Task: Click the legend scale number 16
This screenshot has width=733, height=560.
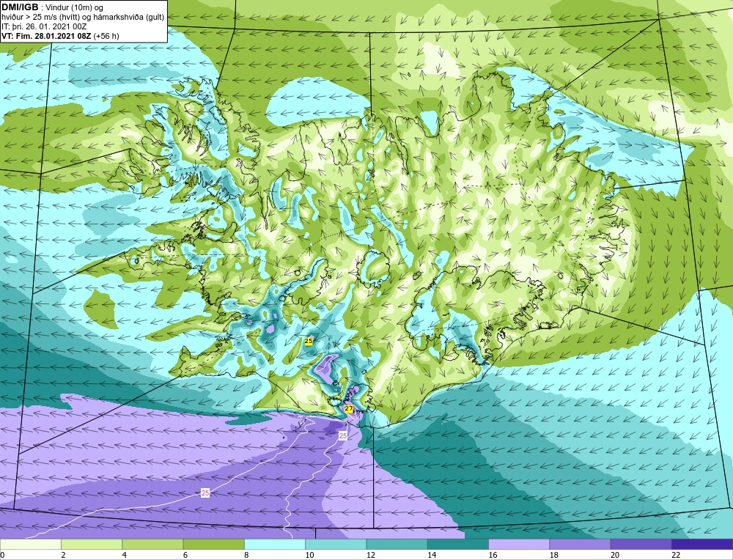Action: point(493,555)
